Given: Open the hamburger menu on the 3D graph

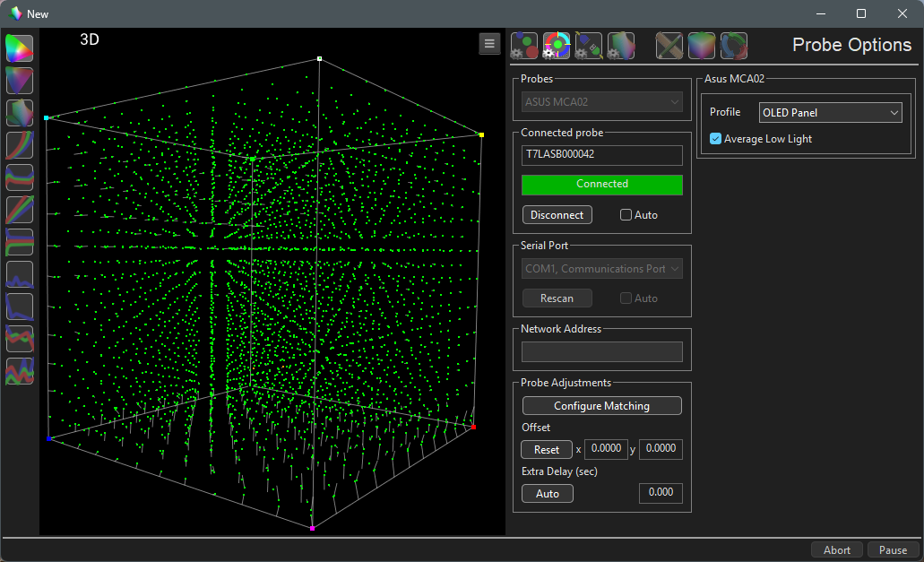Looking at the screenshot, I should click(x=488, y=43).
